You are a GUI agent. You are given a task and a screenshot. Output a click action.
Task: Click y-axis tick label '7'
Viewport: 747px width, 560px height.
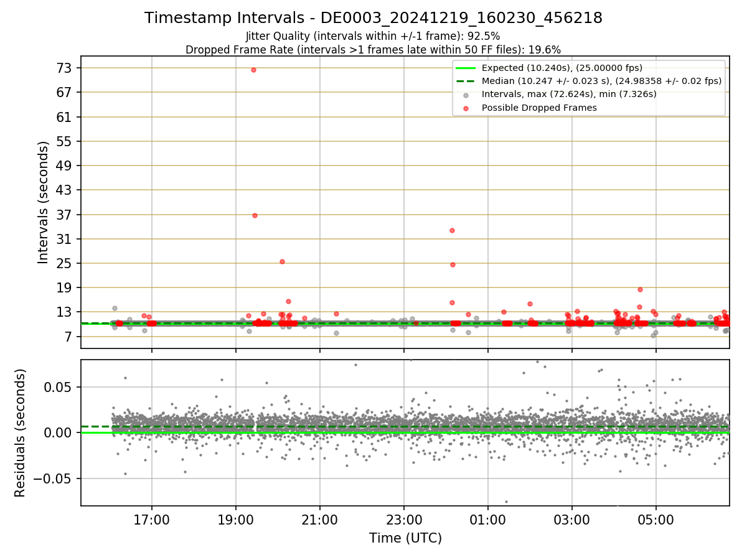point(69,337)
